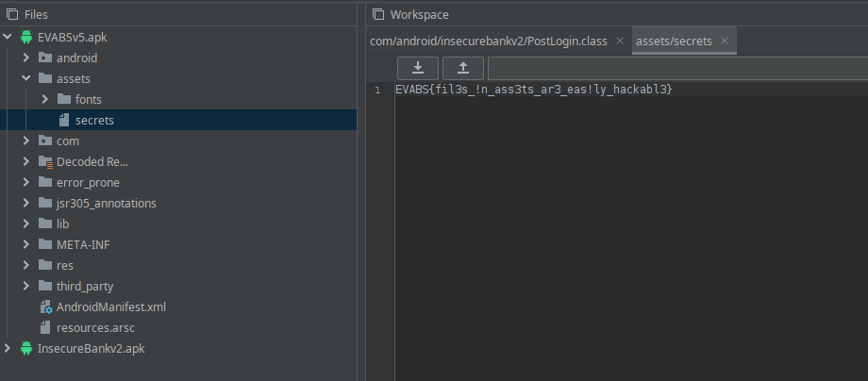The image size is (868, 381).
Task: Select the third_party label
Action: tap(85, 286)
